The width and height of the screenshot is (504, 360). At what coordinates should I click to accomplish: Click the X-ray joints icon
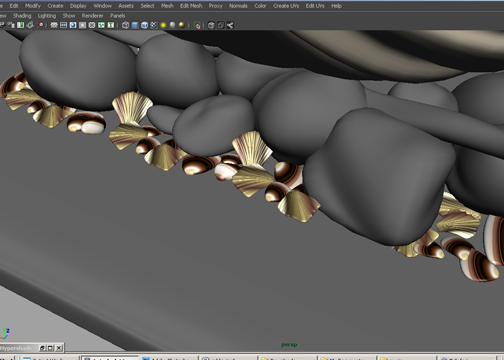click(230, 25)
